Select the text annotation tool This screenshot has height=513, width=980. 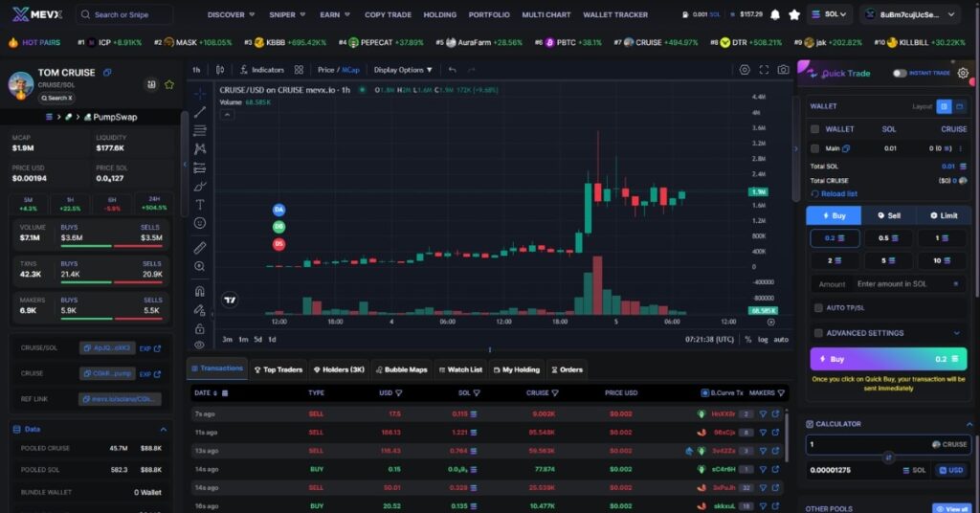pos(199,204)
